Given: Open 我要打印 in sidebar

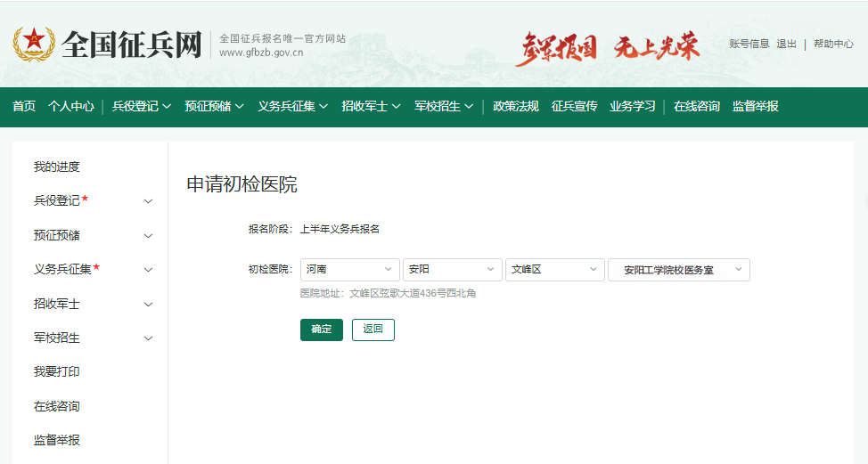Looking at the screenshot, I should (57, 371).
